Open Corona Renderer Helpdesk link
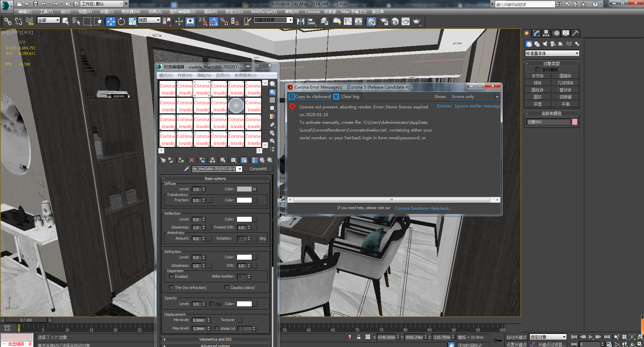This screenshot has height=347, width=644. point(422,208)
